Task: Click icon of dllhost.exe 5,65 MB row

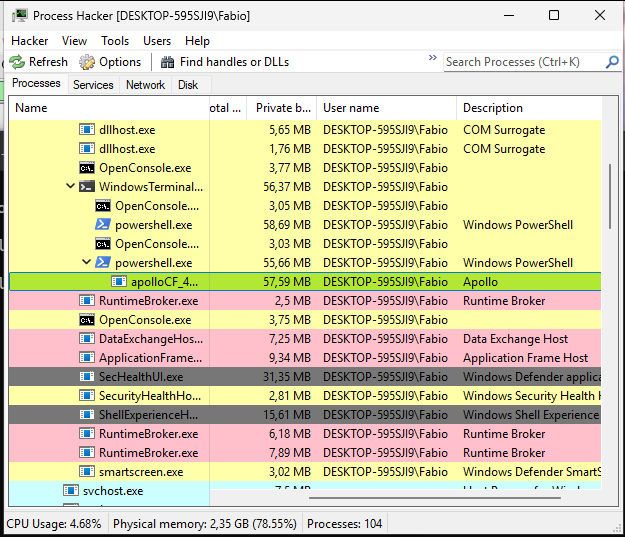Action: [x=87, y=130]
